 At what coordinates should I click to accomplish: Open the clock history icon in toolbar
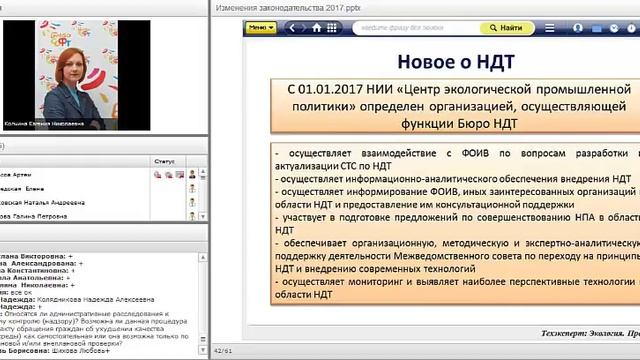pos(614,28)
